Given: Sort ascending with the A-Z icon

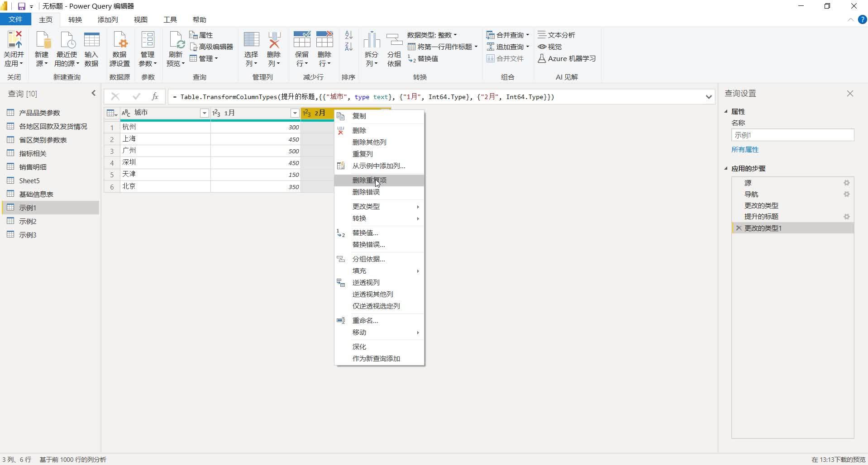Looking at the screenshot, I should coord(348,35).
